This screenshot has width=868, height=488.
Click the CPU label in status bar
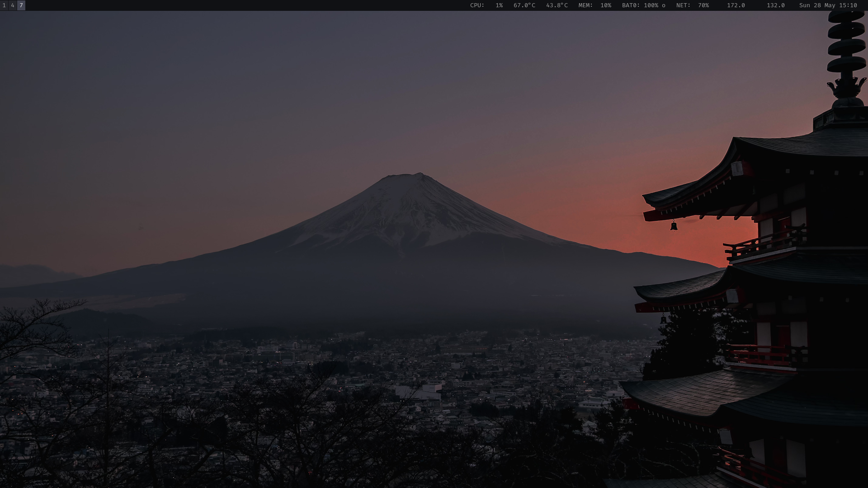[477, 5]
